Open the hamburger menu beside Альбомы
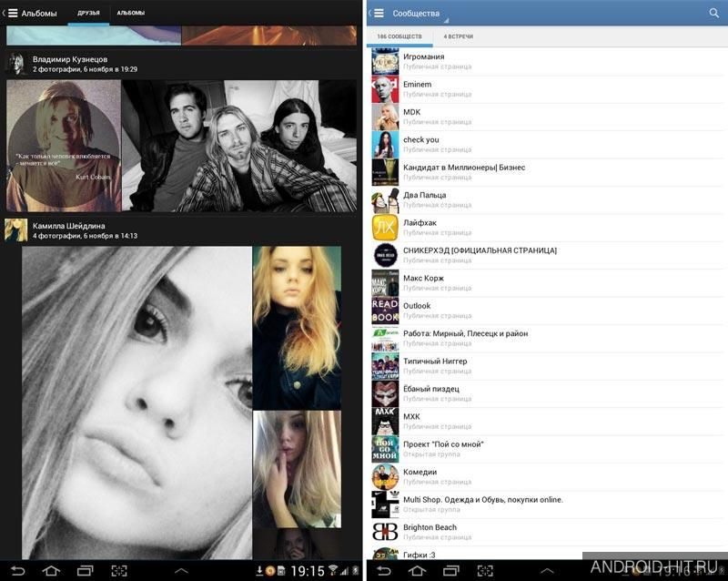Screen dimensions: 728x581 coord(13,13)
